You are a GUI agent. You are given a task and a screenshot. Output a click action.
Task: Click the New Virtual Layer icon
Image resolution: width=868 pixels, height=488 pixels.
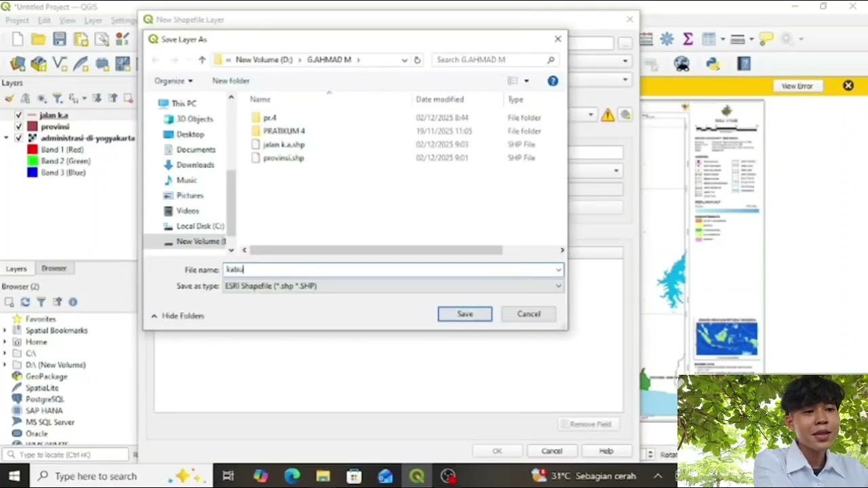123,64
